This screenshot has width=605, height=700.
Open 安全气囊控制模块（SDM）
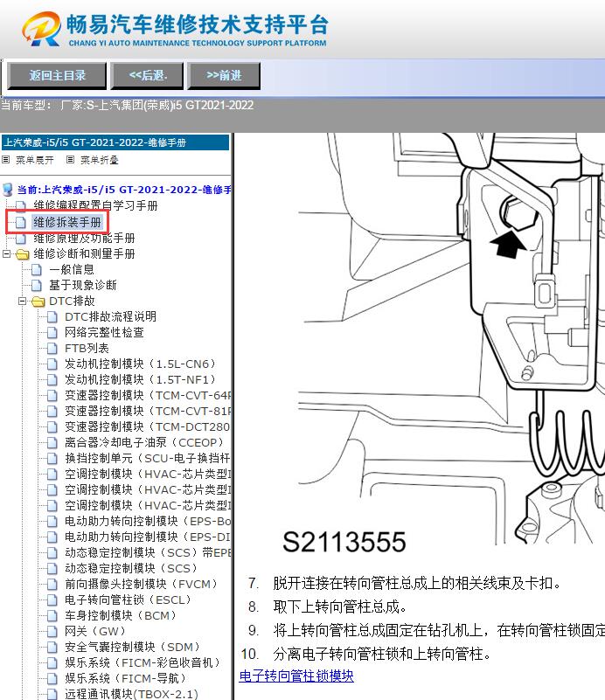click(x=133, y=647)
